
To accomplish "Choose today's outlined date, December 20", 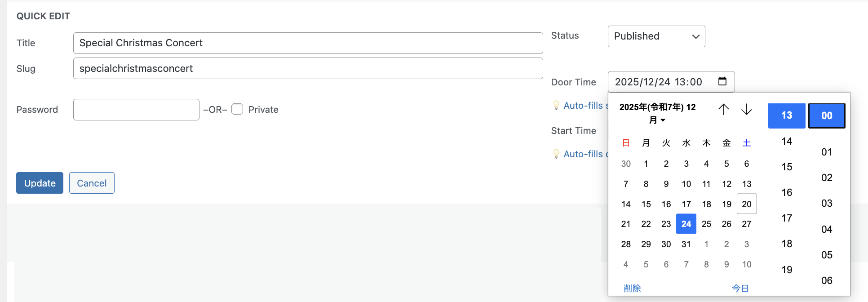I will pyautogui.click(x=747, y=204).
